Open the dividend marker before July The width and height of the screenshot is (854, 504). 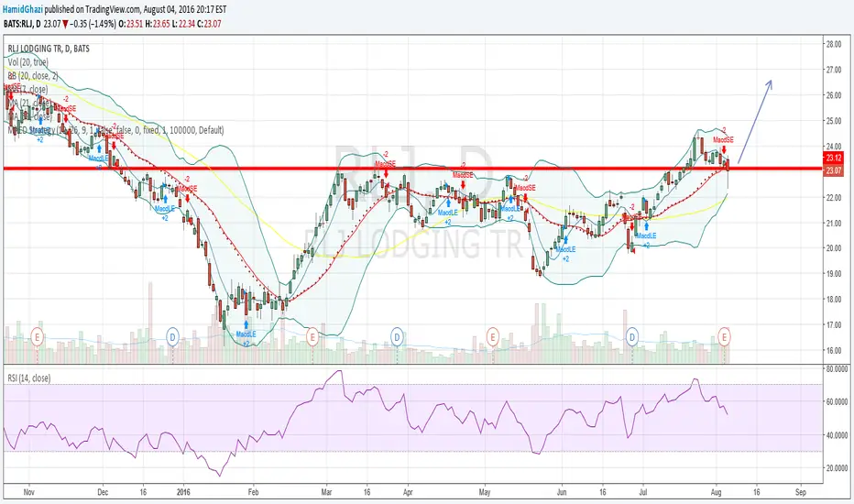[632, 336]
